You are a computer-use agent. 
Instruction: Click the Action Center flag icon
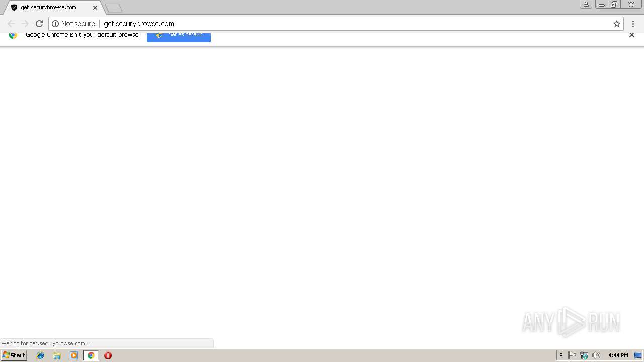572,355
